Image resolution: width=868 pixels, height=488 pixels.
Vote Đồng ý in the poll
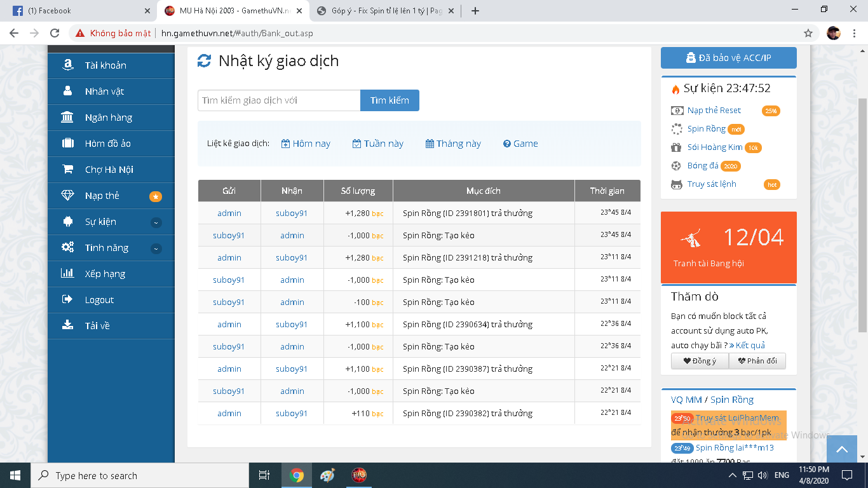point(700,361)
